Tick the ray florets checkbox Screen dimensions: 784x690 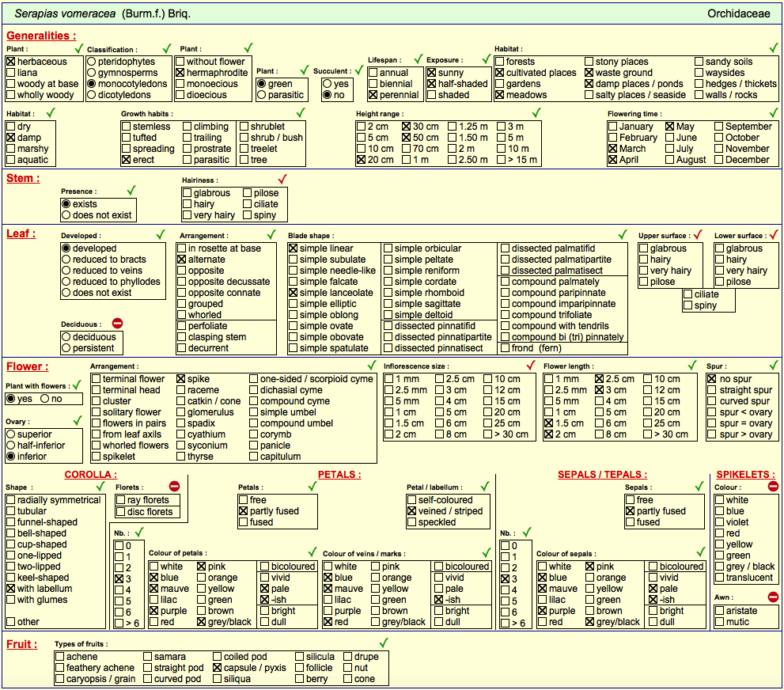point(120,500)
